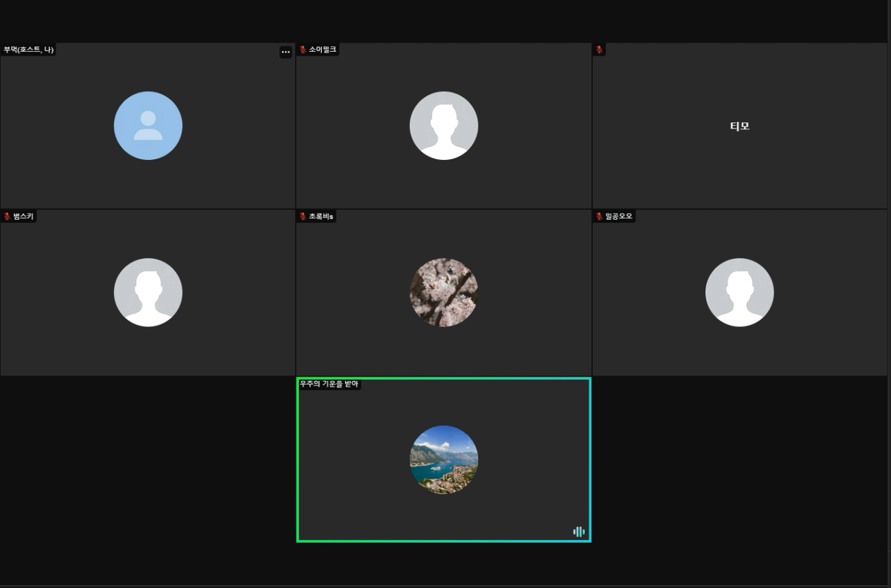
Task: Click the 부먹(호스트, 나) name label
Action: tap(28, 50)
